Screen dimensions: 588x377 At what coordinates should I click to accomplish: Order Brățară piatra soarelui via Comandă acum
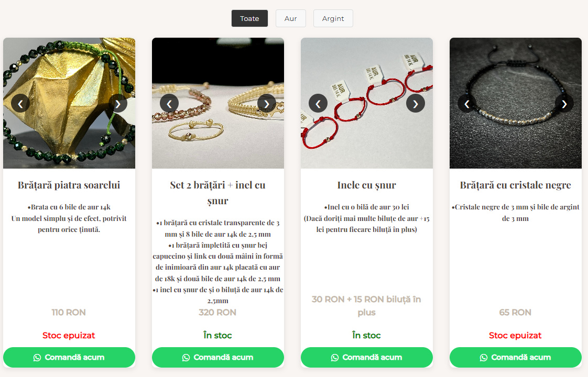(x=69, y=357)
